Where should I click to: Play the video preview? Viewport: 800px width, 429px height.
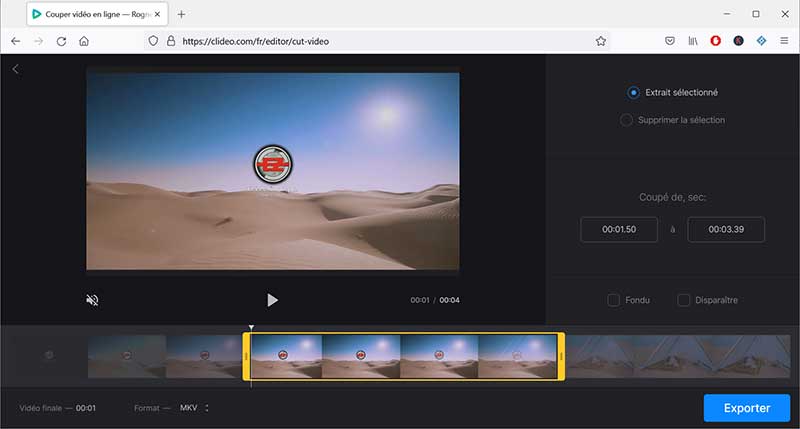click(272, 300)
